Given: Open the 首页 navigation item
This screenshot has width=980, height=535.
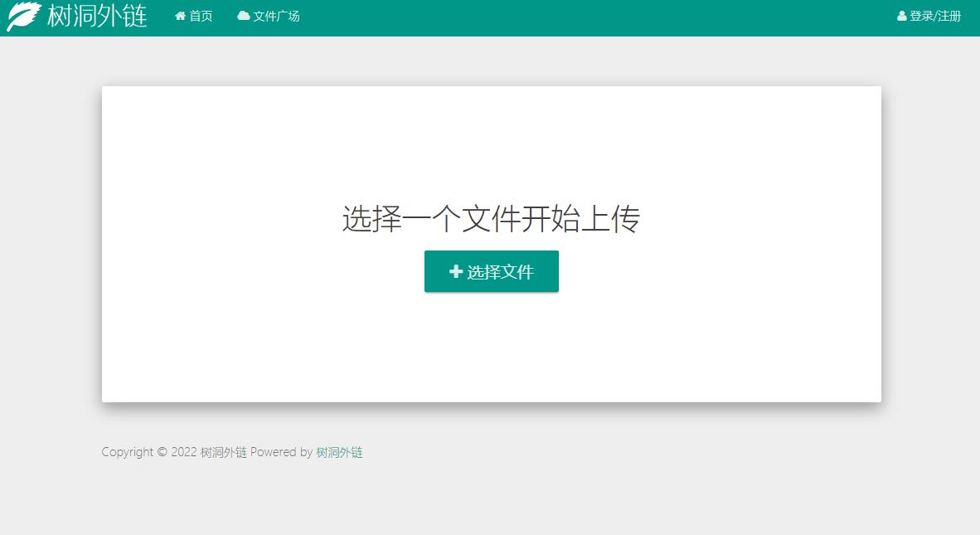Looking at the screenshot, I should coord(193,15).
